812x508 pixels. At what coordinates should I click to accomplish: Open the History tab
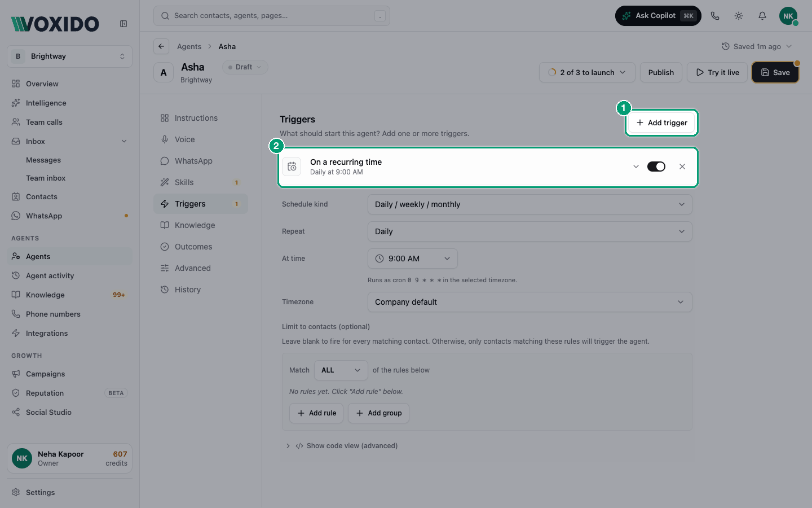201,290
